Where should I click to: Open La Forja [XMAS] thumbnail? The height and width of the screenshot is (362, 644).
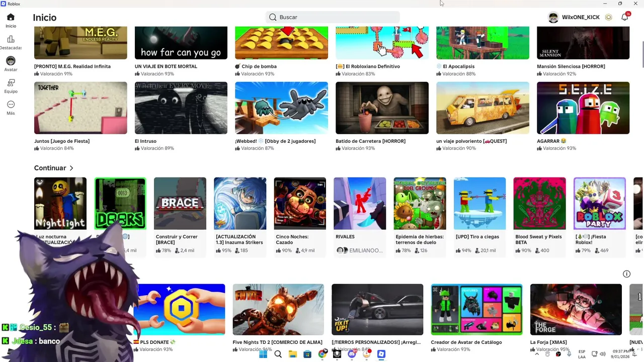point(576,309)
